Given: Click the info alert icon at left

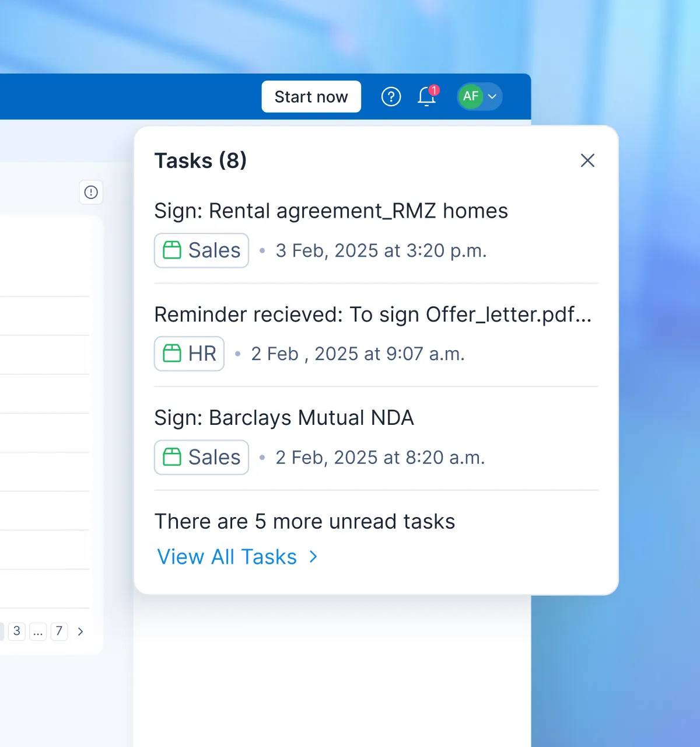Looking at the screenshot, I should click(91, 192).
